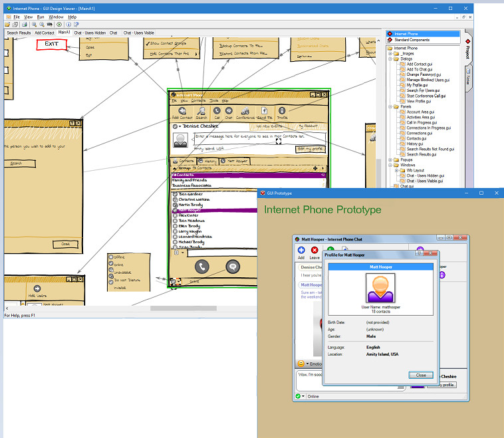The height and width of the screenshot is (438, 504).
Task: Click the Open folder toolbar icon
Action: tap(7, 24)
